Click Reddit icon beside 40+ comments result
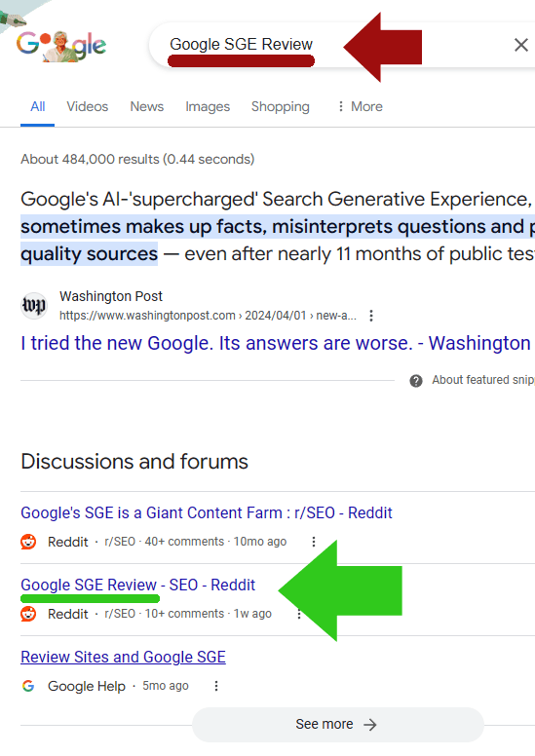Viewport: 535px width, 756px height. pyautogui.click(x=28, y=542)
